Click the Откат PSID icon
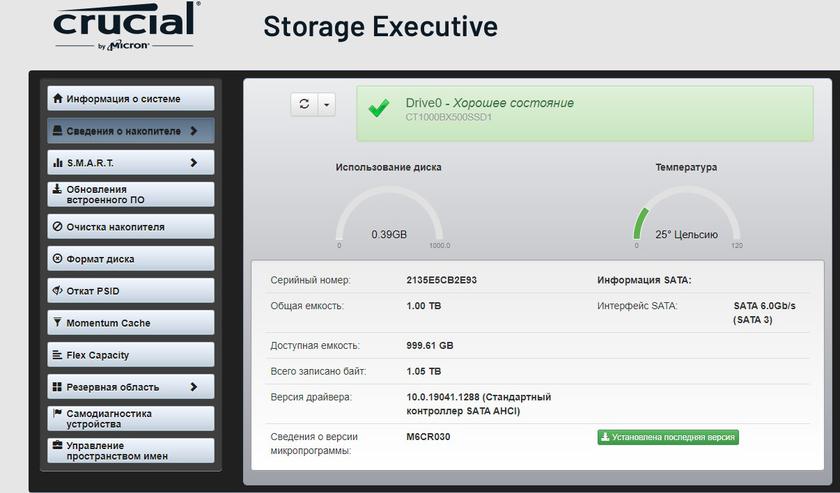 click(x=58, y=291)
